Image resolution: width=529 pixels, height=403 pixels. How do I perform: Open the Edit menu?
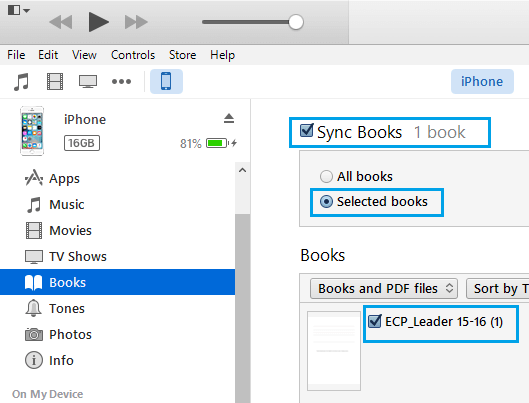pos(48,55)
